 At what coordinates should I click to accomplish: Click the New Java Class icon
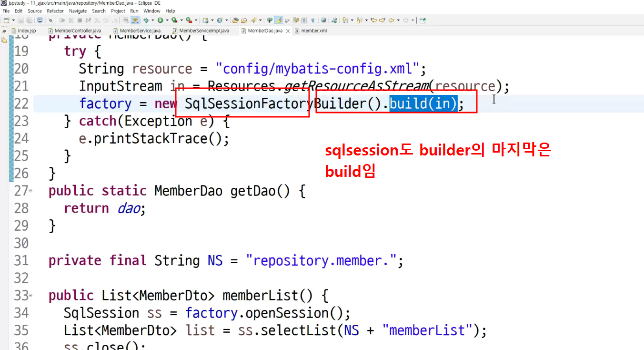(220, 21)
